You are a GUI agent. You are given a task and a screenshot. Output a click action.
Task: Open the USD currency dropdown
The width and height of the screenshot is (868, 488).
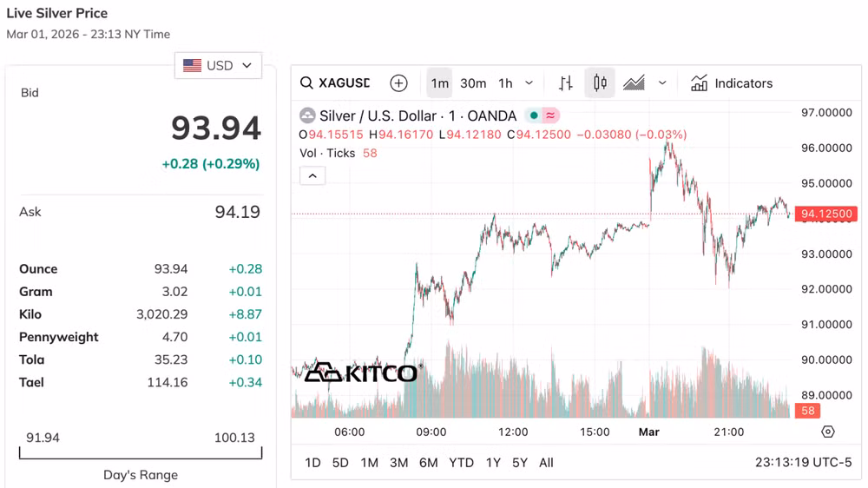click(x=218, y=65)
